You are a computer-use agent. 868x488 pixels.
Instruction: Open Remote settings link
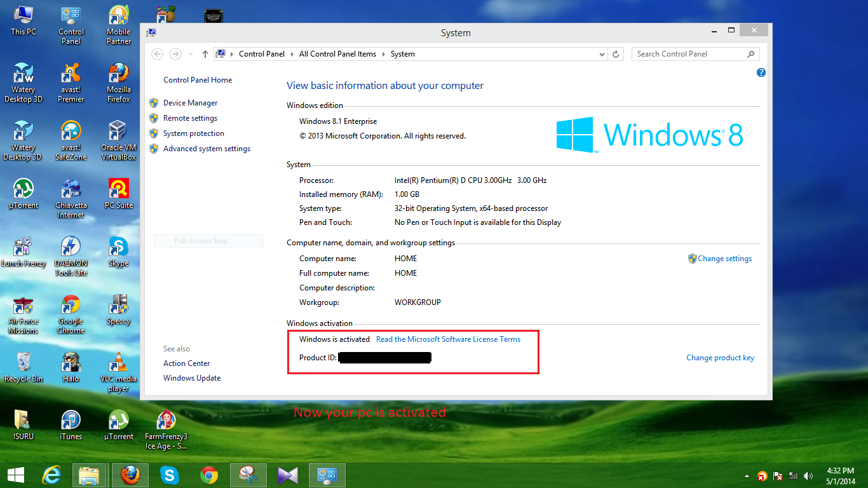190,118
